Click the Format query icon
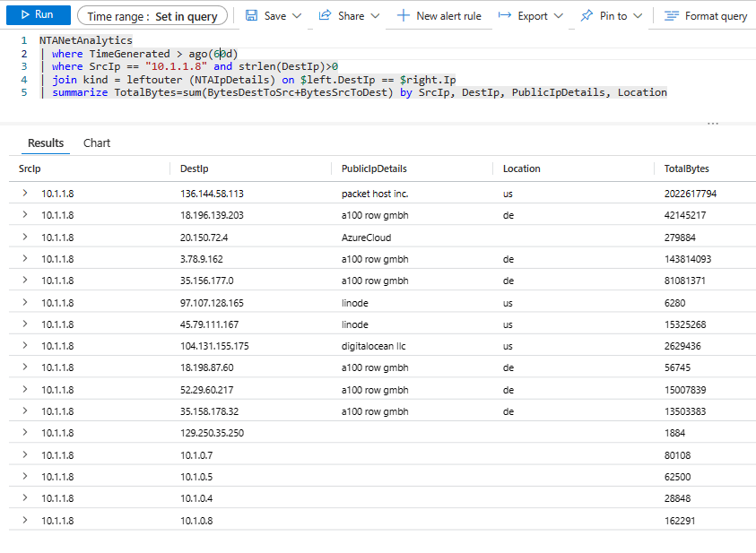The image size is (756, 553). click(671, 16)
